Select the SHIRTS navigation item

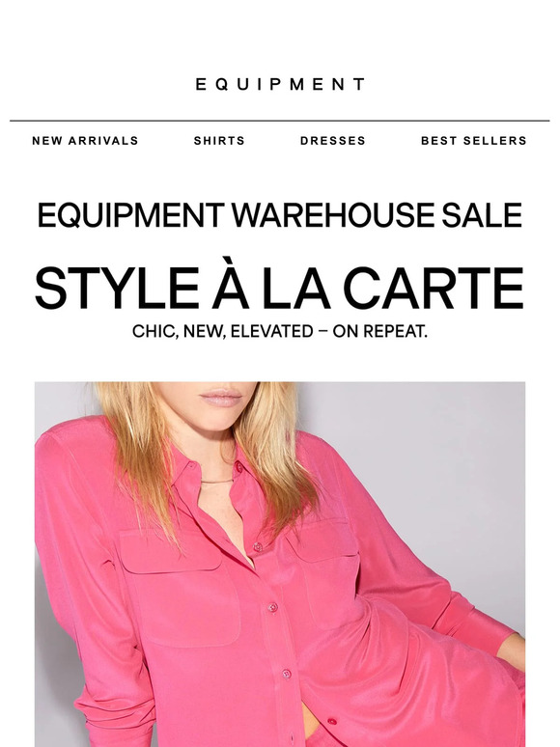click(x=219, y=141)
